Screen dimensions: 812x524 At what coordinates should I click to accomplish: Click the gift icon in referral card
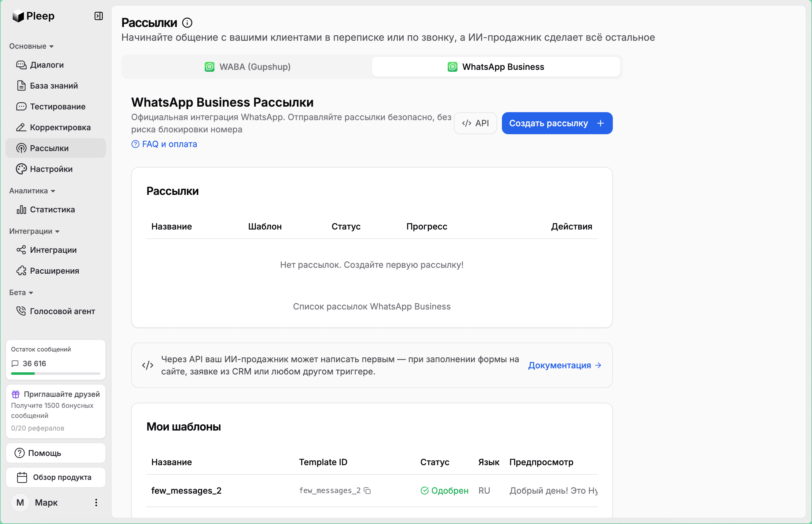pyautogui.click(x=16, y=394)
